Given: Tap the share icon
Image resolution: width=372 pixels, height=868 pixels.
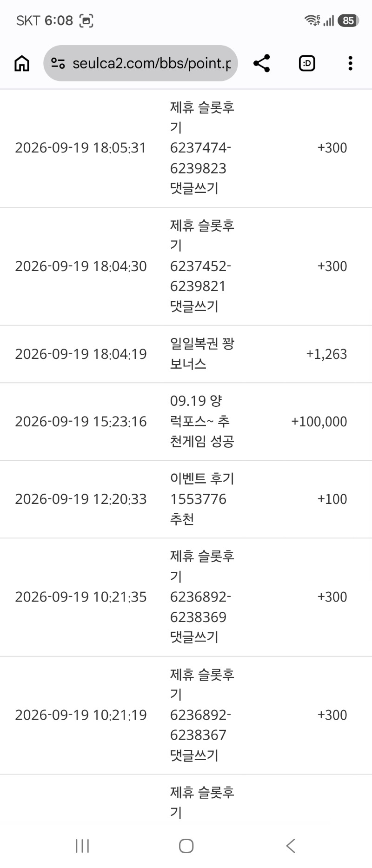Looking at the screenshot, I should click(262, 63).
